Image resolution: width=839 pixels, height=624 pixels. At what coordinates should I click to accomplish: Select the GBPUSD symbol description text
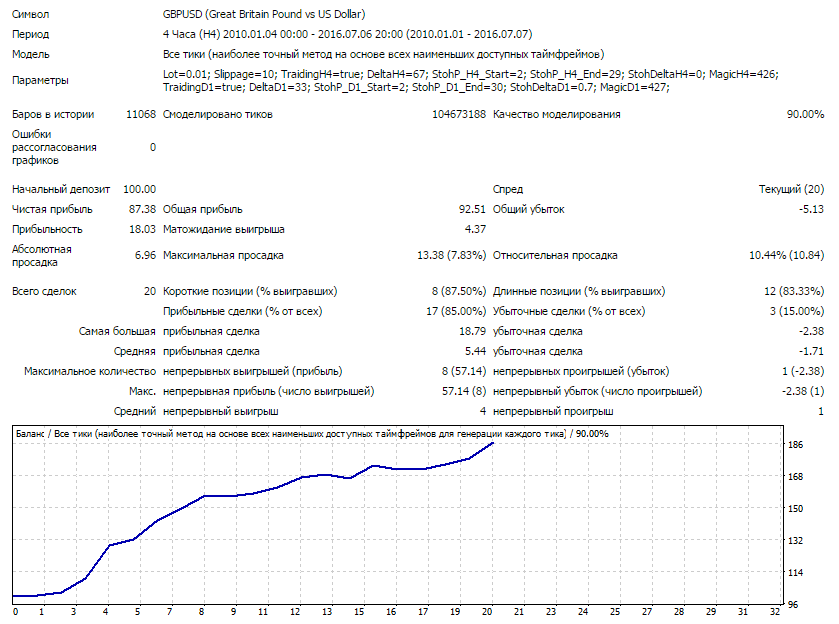[264, 14]
